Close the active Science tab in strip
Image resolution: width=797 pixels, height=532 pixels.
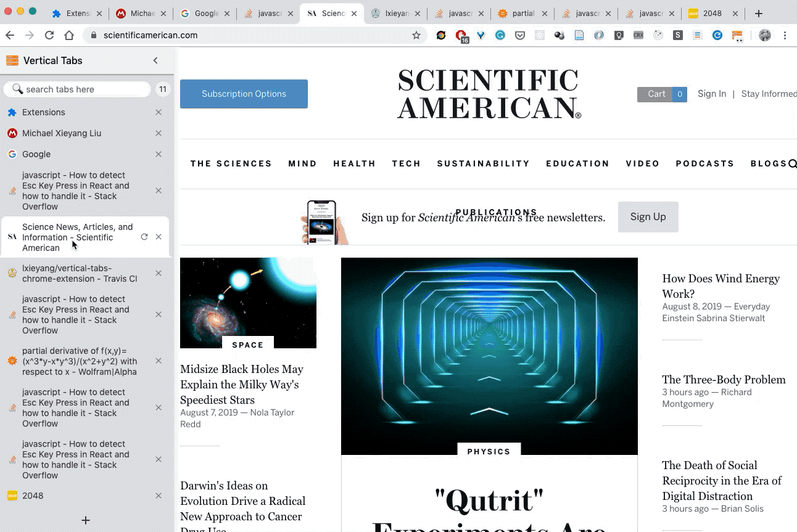click(354, 14)
